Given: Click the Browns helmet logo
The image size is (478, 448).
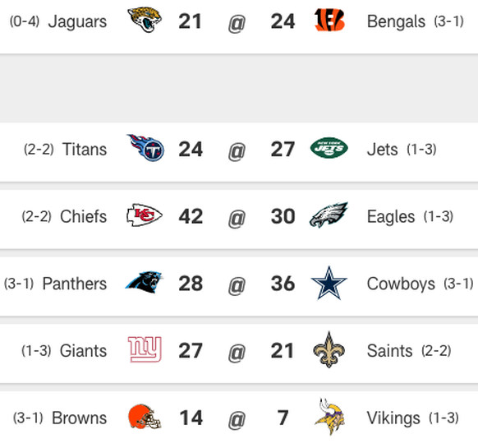Looking at the screenshot, I should coord(145,417).
